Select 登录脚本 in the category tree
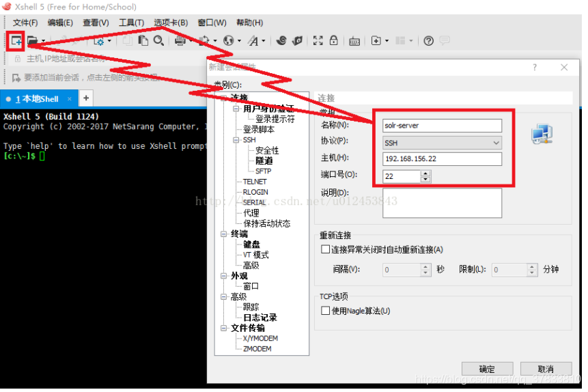The image size is (588, 392). point(259,130)
